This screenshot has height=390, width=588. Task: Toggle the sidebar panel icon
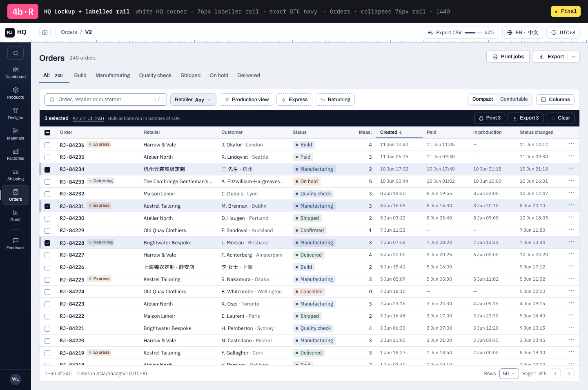point(45,33)
